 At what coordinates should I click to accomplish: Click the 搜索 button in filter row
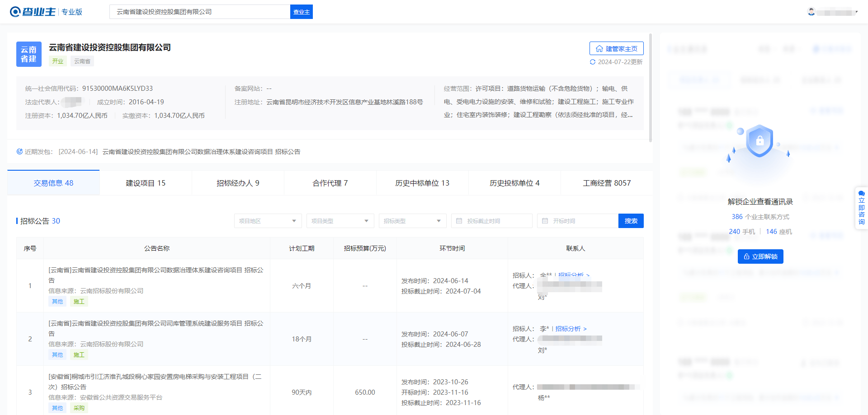pyautogui.click(x=631, y=221)
